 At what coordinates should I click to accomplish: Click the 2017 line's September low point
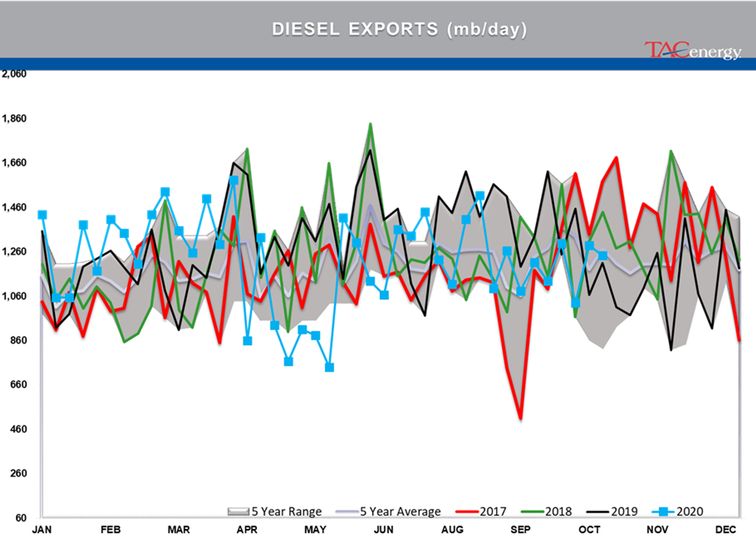point(521,418)
